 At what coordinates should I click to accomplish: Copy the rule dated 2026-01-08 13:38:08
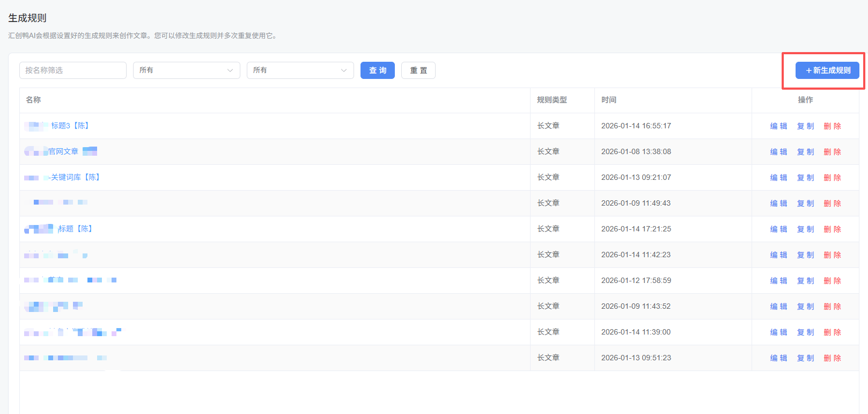click(805, 152)
